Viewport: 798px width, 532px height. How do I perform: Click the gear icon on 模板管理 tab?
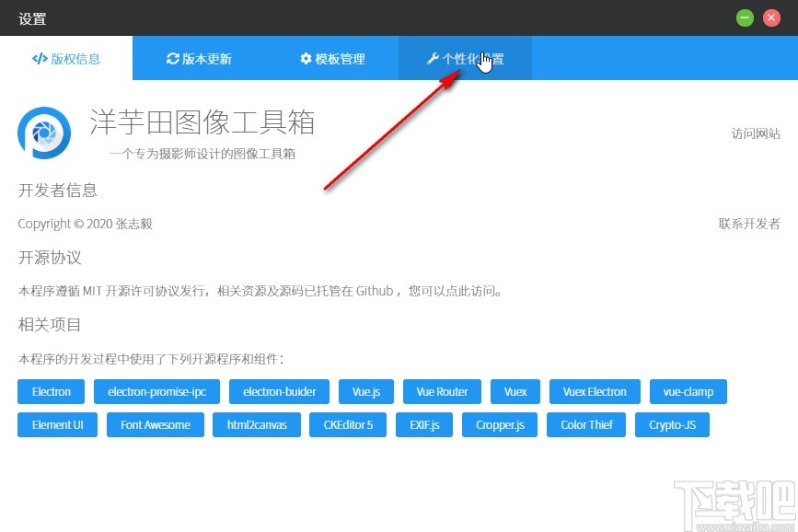click(x=305, y=58)
